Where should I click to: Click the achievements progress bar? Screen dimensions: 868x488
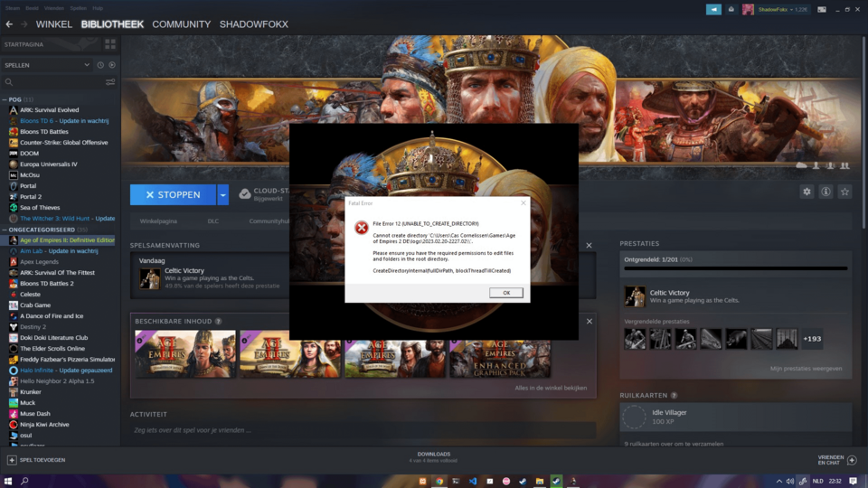coord(736,268)
